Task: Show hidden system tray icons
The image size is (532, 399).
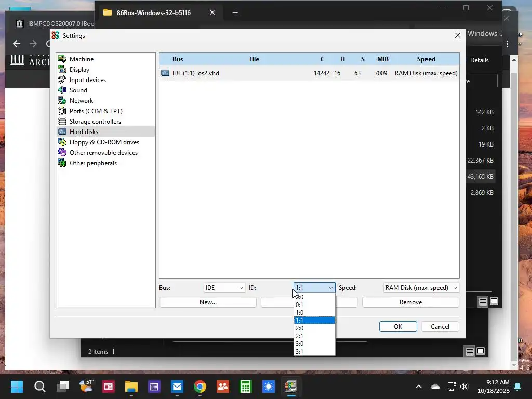Action: 419,387
